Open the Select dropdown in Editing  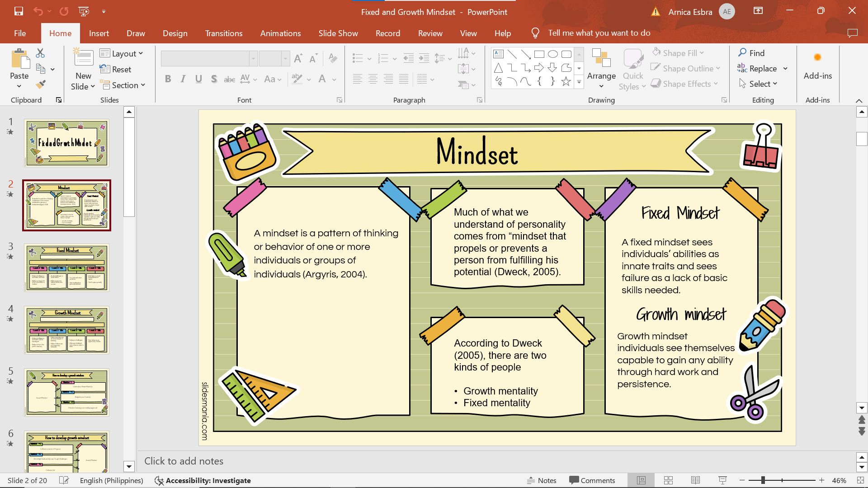pos(759,84)
